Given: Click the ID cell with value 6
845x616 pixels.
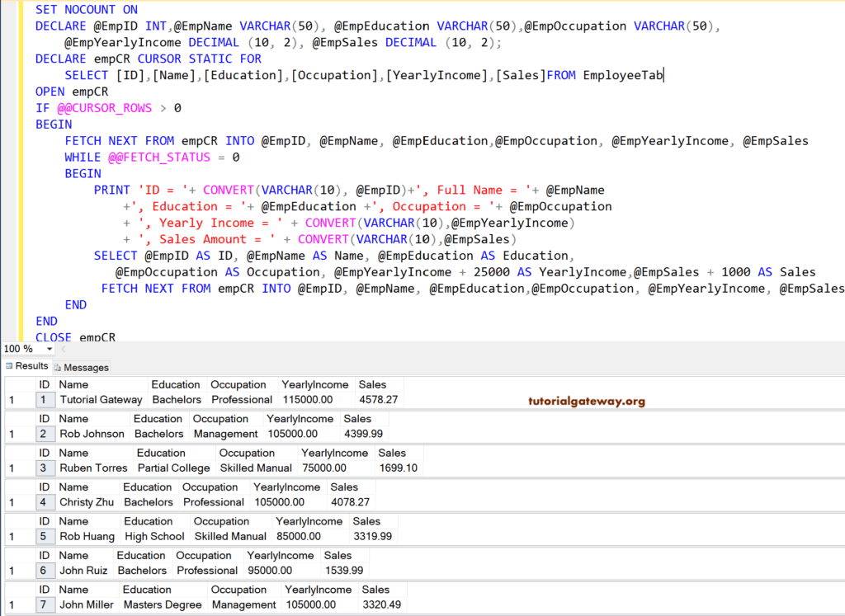Looking at the screenshot, I should (x=45, y=571).
